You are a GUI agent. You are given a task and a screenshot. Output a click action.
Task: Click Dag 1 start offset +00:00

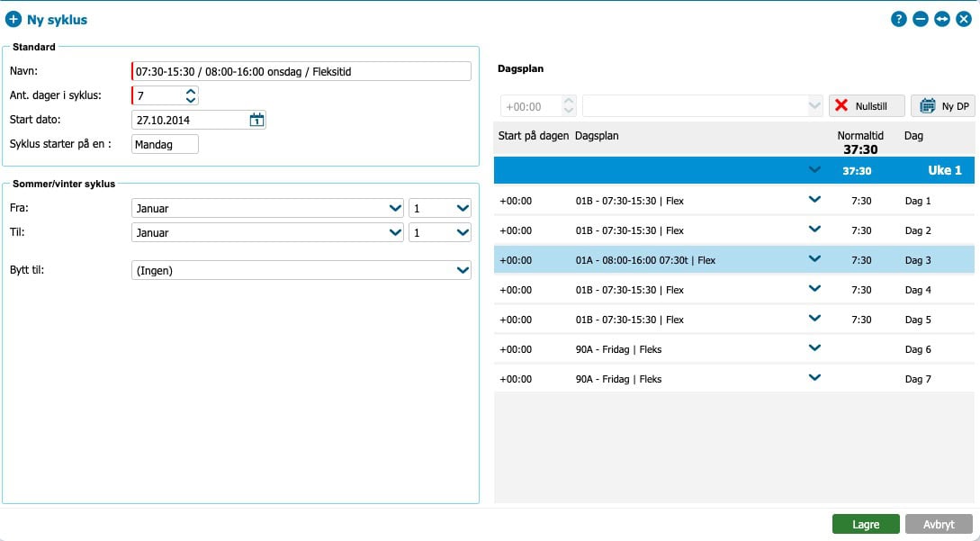pyautogui.click(x=516, y=201)
